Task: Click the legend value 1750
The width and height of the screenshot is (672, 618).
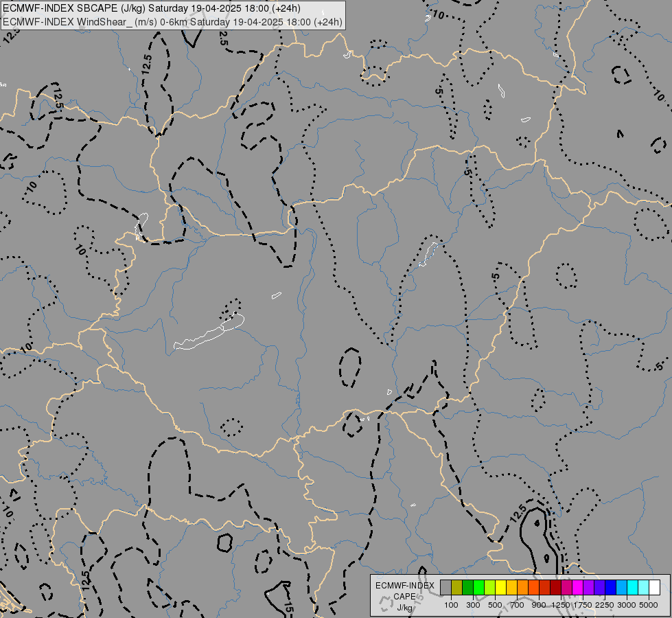Action: 583,605
